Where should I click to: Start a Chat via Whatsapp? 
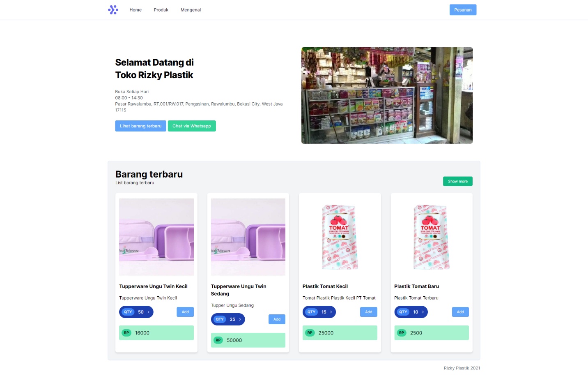[x=192, y=126]
